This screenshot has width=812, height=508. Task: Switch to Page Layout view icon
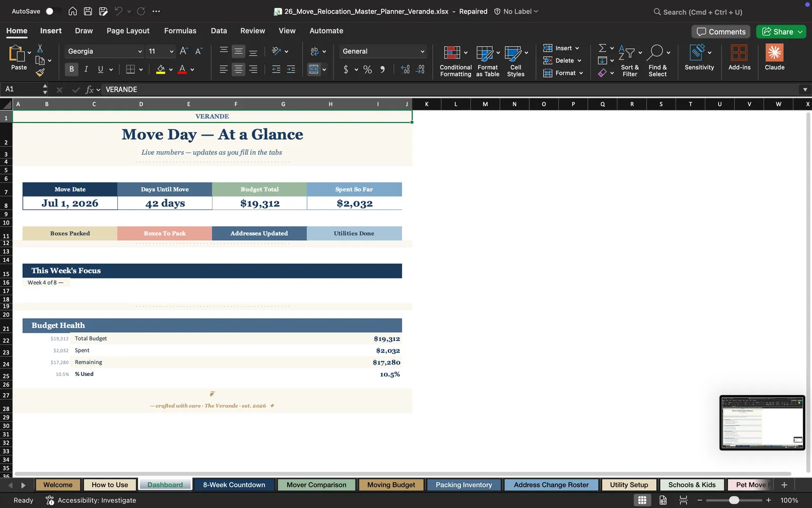[663, 500]
